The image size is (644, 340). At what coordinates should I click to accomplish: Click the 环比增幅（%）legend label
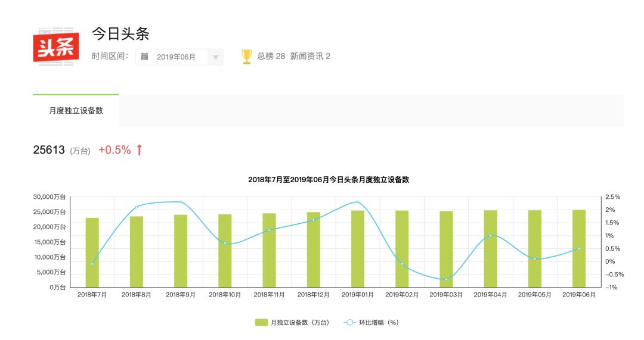379,322
